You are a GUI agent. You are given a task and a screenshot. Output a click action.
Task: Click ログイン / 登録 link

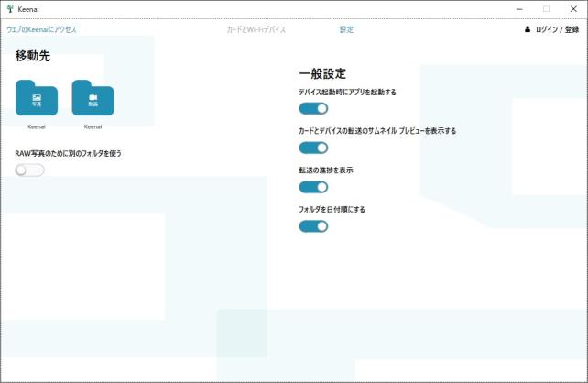pyautogui.click(x=557, y=29)
